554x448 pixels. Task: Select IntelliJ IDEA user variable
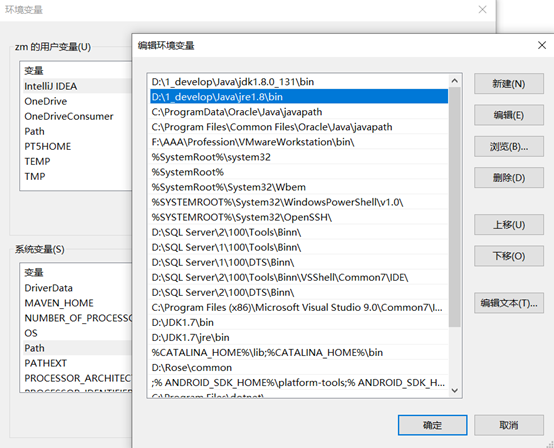pos(76,86)
